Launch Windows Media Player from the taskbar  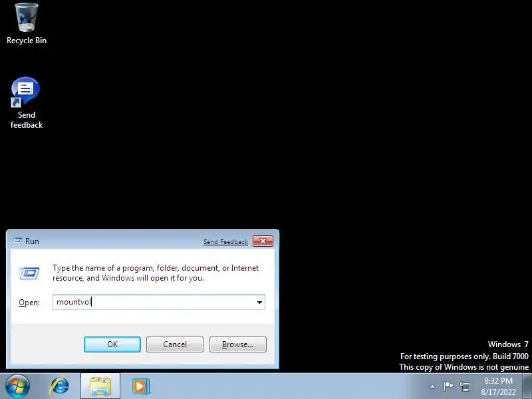pos(140,386)
